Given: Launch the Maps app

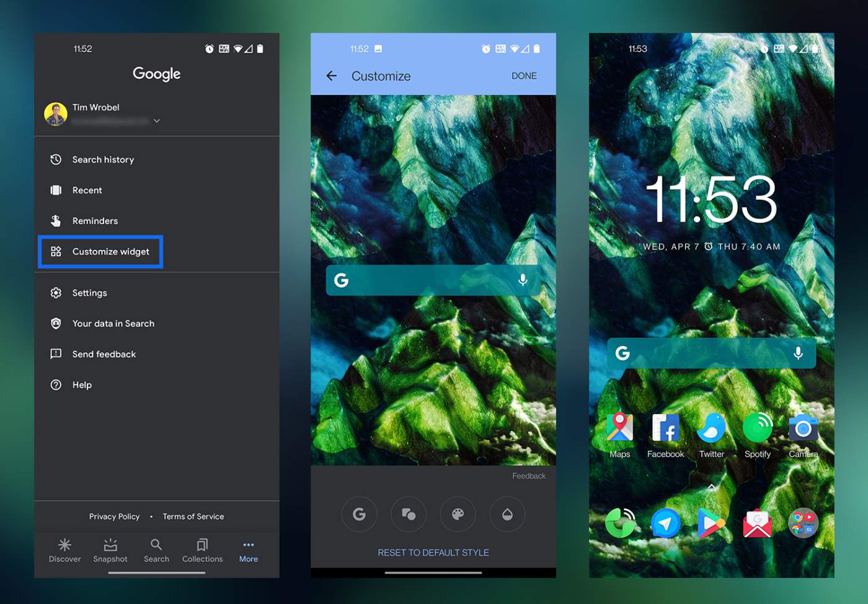Looking at the screenshot, I should (x=619, y=428).
